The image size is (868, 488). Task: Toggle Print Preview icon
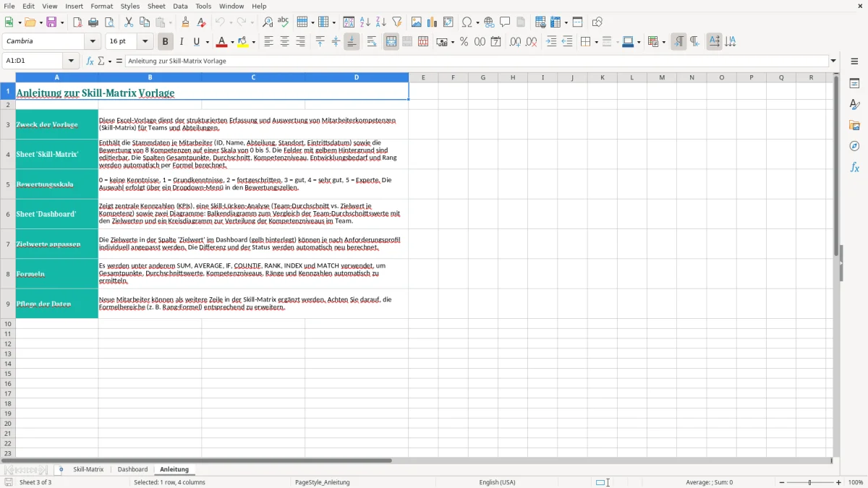(109, 22)
